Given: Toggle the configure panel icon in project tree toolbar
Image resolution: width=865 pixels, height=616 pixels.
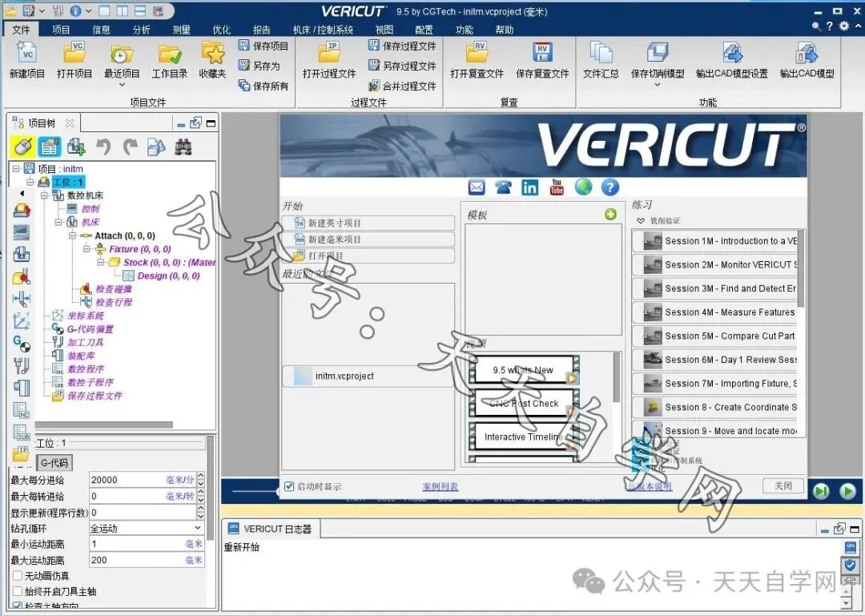Looking at the screenshot, I should [50, 147].
